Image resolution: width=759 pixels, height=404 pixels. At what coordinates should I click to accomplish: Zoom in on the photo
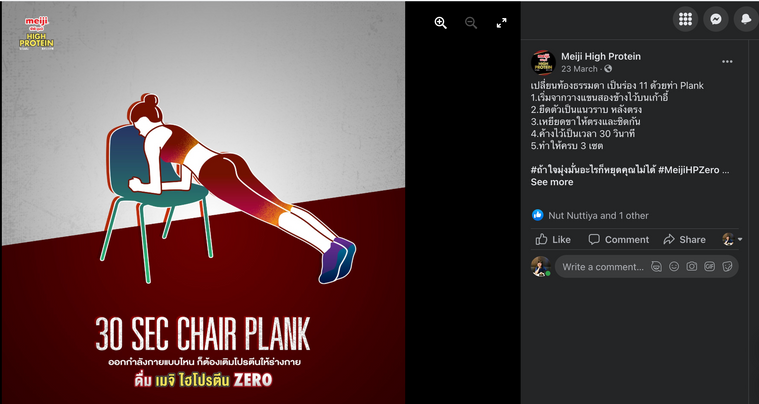click(440, 23)
